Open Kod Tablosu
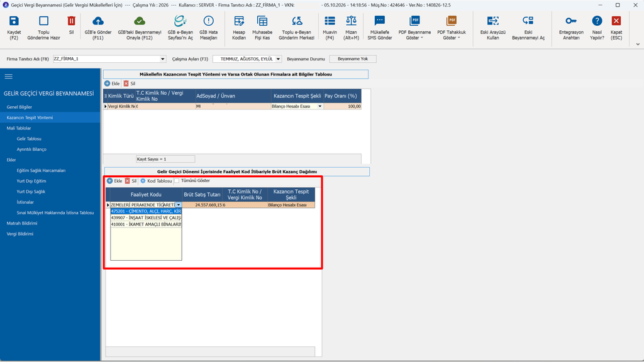Image resolution: width=644 pixels, height=362 pixels. point(156,180)
